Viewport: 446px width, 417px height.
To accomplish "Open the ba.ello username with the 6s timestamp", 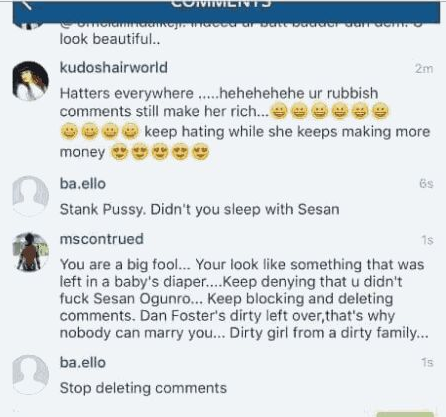I will coord(83,184).
